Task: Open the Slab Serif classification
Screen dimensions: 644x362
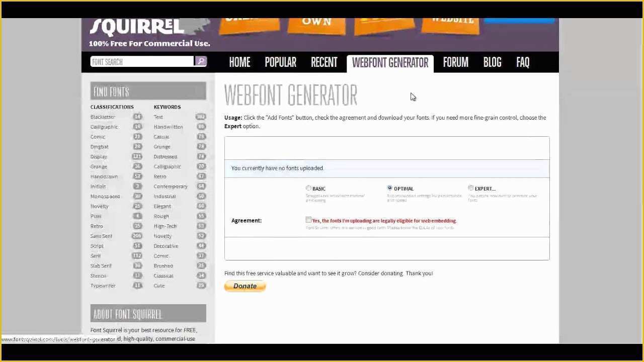Action: point(101,265)
